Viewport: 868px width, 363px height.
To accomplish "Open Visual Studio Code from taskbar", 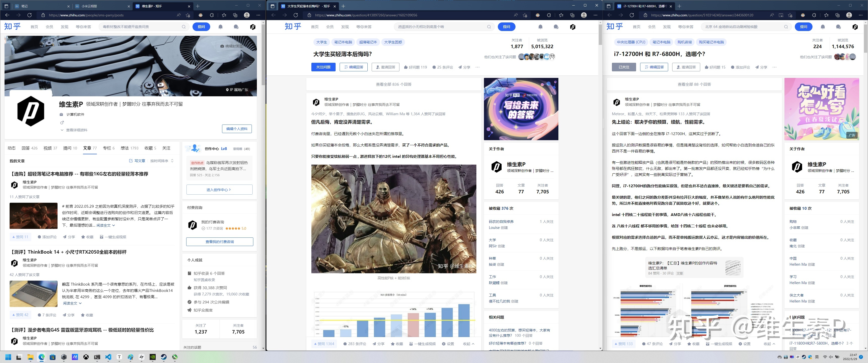I will (108, 357).
